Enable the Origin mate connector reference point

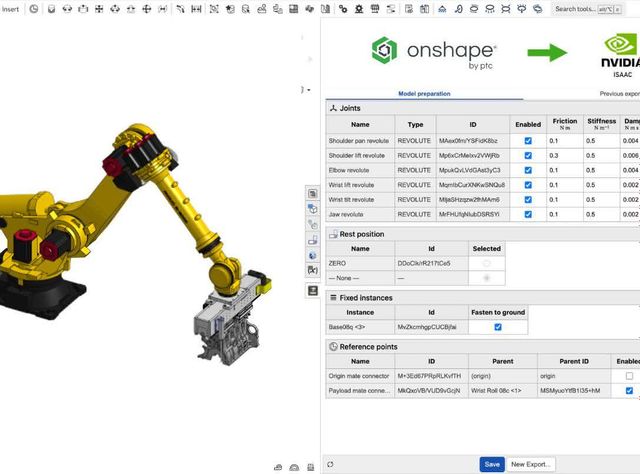tap(629, 376)
